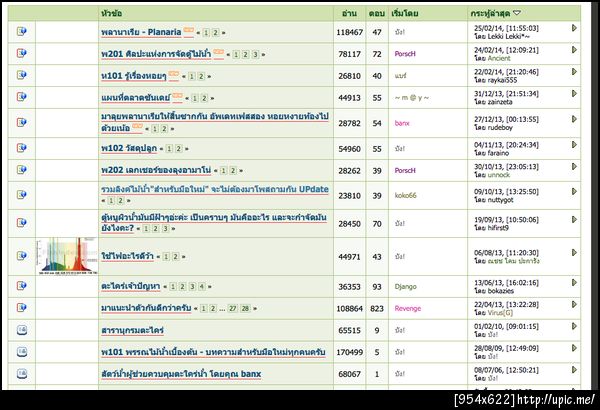Click topic icon of thread with 28450 reads
The height and width of the screenshot is (410, 600).
(22, 223)
